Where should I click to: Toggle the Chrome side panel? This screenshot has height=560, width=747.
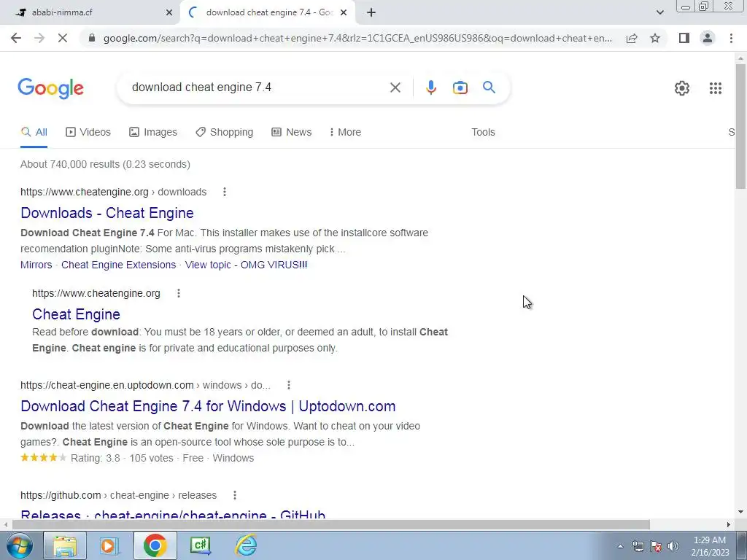pyautogui.click(x=684, y=38)
